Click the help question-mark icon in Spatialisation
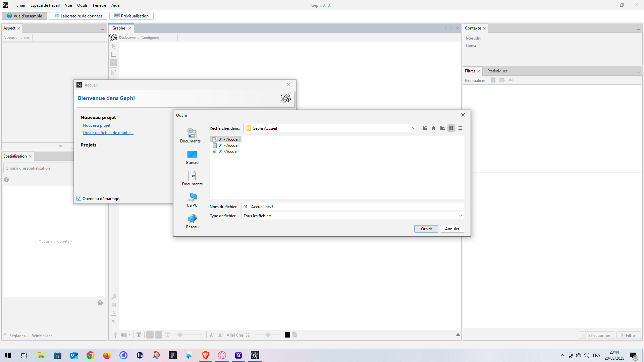This screenshot has width=644, height=362. 100,303
